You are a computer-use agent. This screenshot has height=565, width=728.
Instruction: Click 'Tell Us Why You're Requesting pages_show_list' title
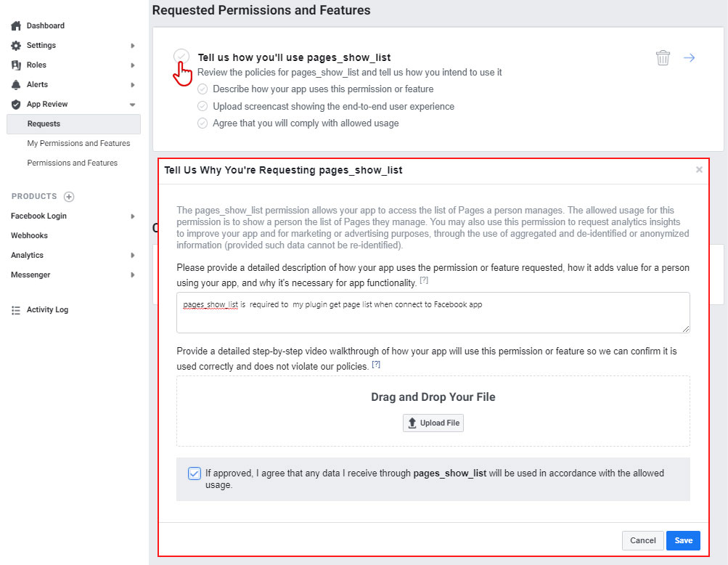tap(283, 170)
